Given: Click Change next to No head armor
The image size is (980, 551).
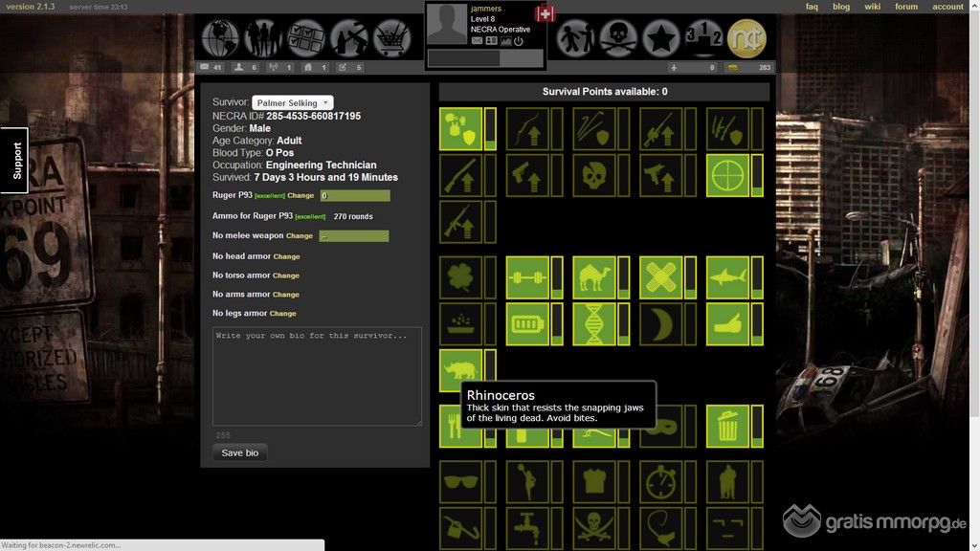Looking at the screenshot, I should tap(286, 256).
